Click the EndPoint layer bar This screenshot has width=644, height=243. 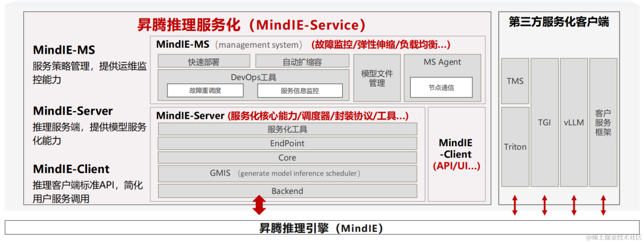point(287,143)
